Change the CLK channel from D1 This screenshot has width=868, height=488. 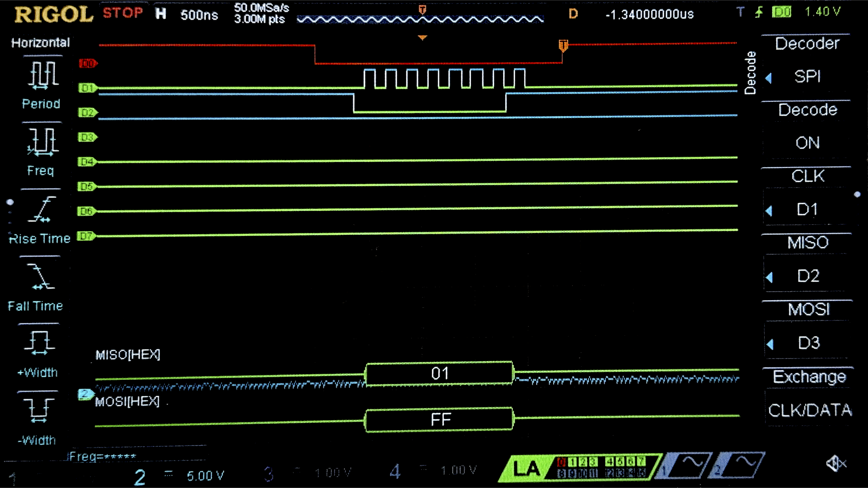[807, 210]
